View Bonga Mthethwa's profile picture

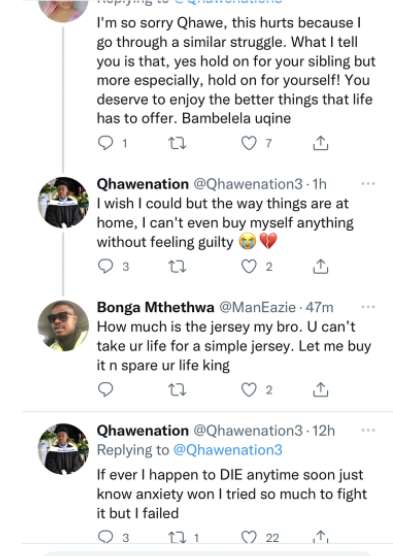[x=63, y=326]
